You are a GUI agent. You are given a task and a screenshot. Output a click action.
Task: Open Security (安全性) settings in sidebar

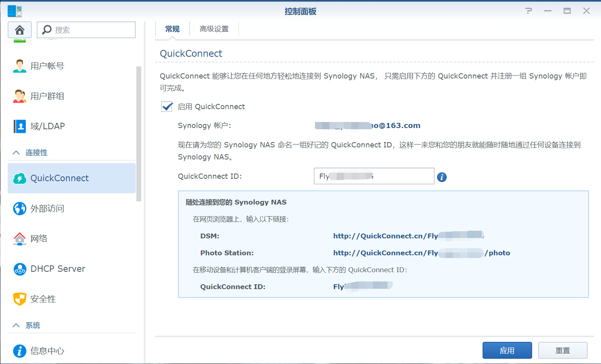(x=72, y=299)
